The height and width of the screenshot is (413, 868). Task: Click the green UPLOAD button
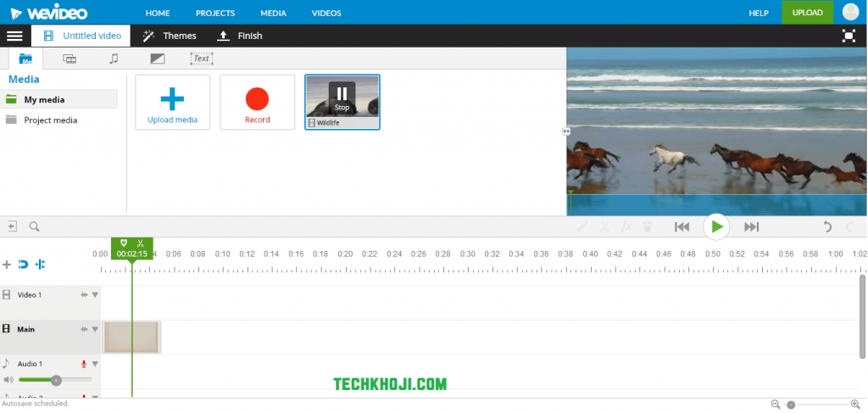click(807, 12)
